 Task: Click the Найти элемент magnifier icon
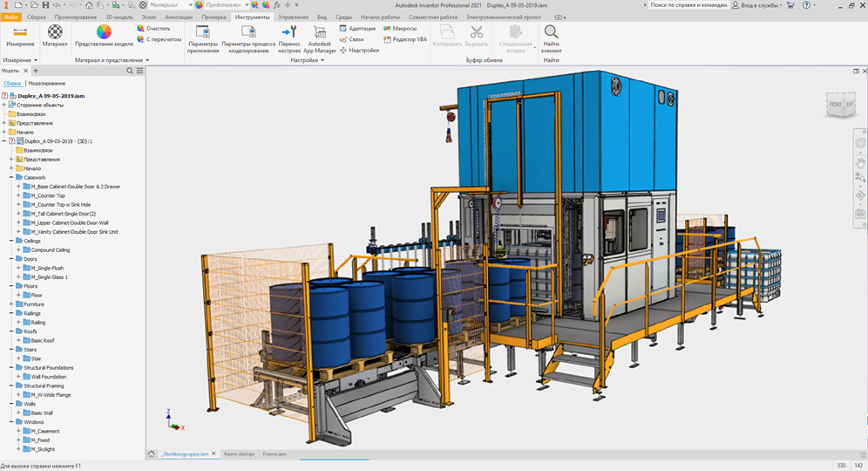tap(551, 32)
